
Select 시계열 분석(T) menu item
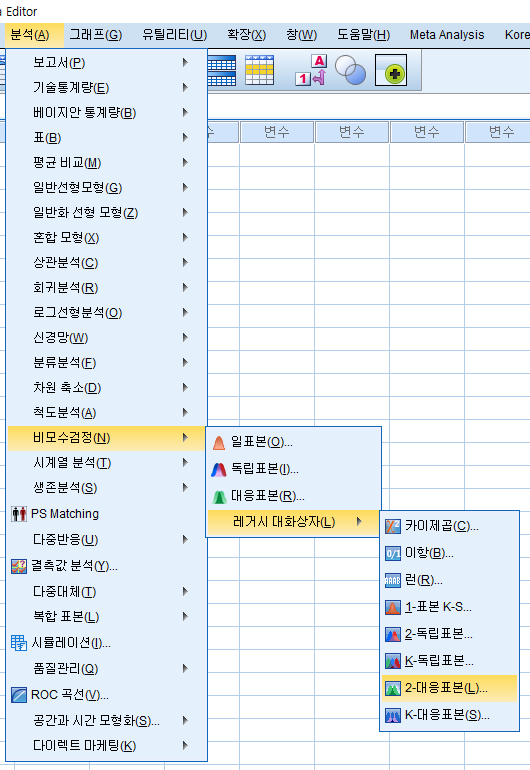[107, 463]
